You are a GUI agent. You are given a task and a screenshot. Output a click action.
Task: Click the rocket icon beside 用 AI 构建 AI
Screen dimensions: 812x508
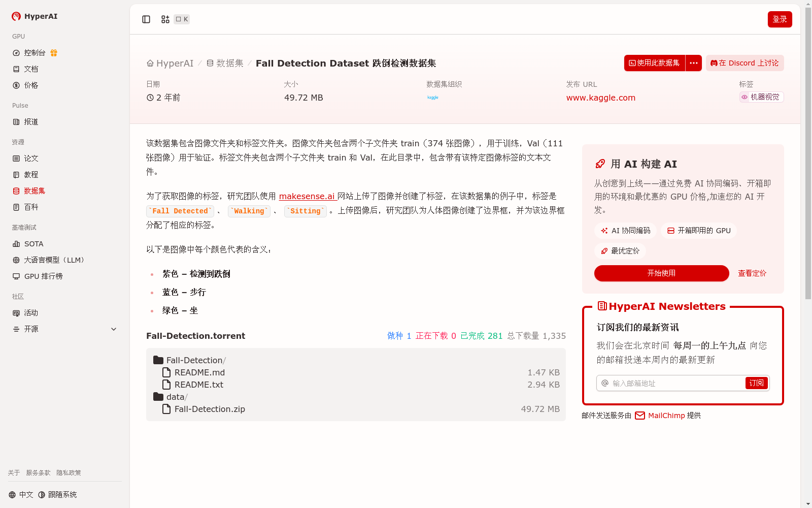click(600, 164)
